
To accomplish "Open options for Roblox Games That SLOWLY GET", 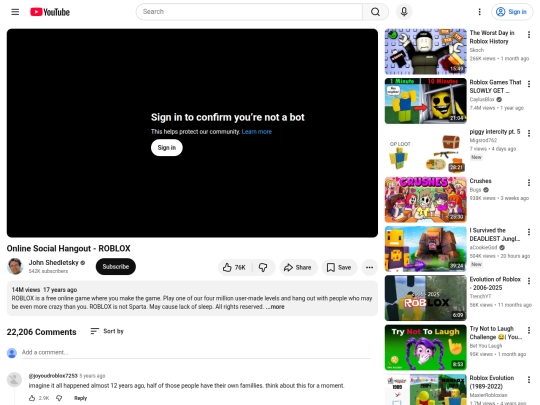I will click(x=529, y=84).
